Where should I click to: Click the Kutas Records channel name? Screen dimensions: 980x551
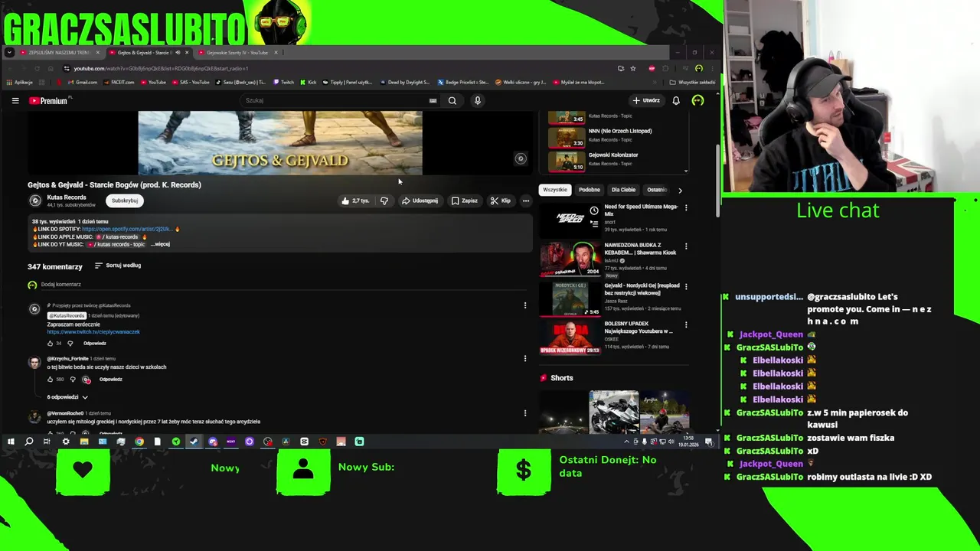(67, 197)
